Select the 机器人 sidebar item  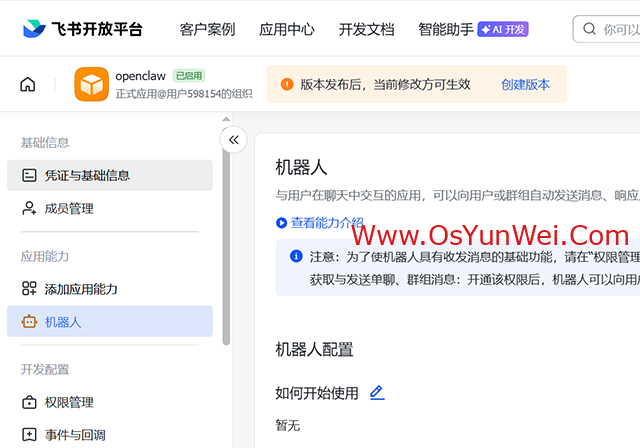click(63, 322)
